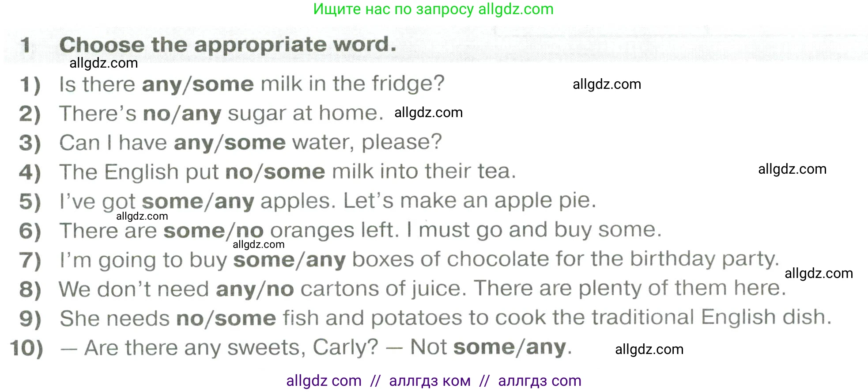
Task: Choose "some" before "boxes of chocolate"
Action: 264,260
